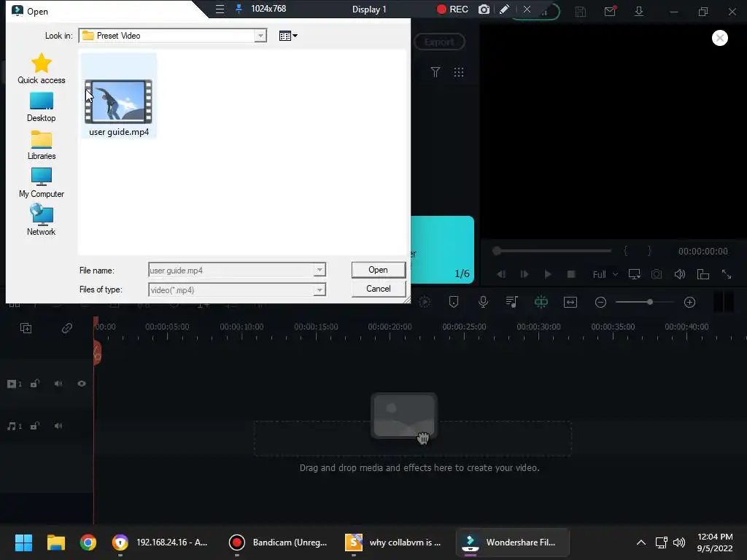Expand the Full preview quality dropdown

605,274
